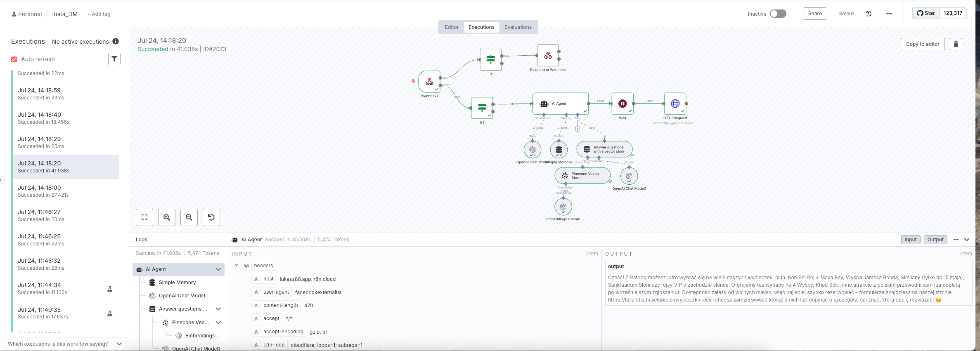This screenshot has height=351, width=980.
Task: Open the log panel three-dot options
Action: [956, 240]
